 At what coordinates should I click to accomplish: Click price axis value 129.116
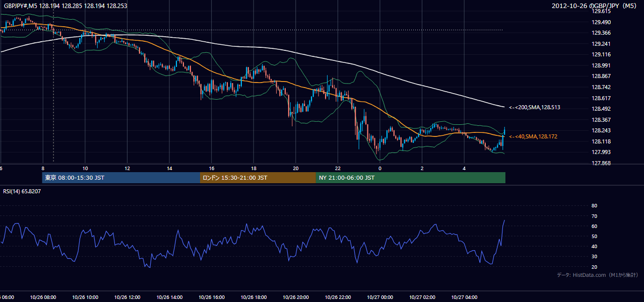pyautogui.click(x=601, y=54)
